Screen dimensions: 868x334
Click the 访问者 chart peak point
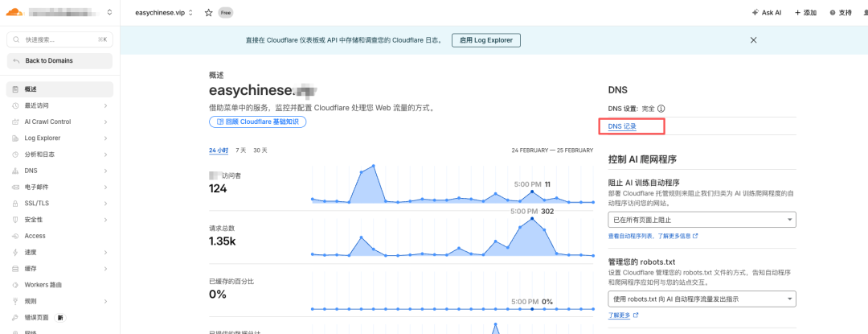click(374, 166)
